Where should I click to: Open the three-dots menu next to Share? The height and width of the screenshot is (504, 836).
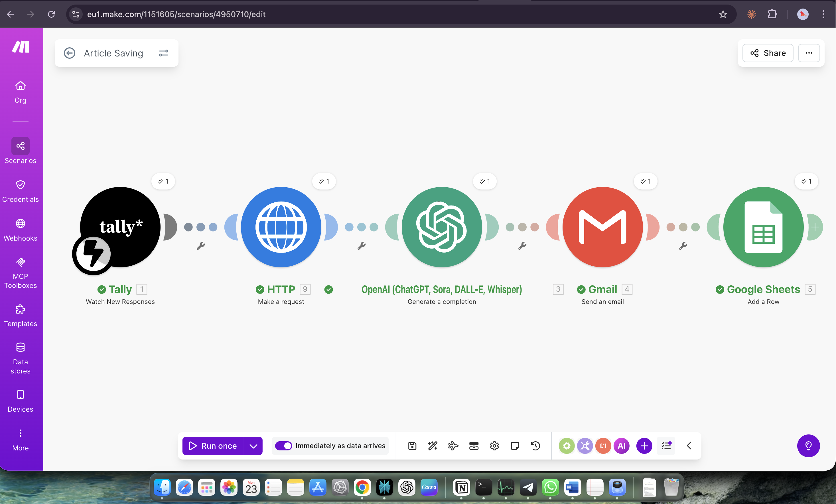click(809, 53)
